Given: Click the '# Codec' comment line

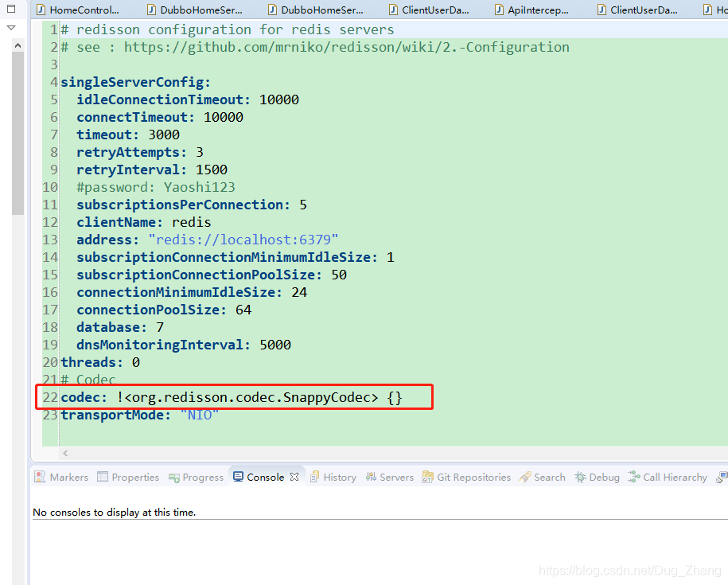Looking at the screenshot, I should tap(88, 380).
